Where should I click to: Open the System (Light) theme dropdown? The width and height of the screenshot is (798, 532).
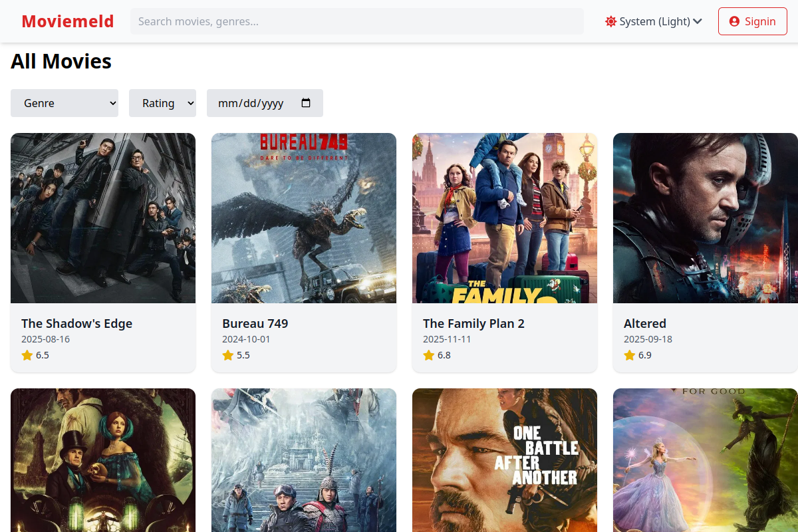tap(654, 21)
